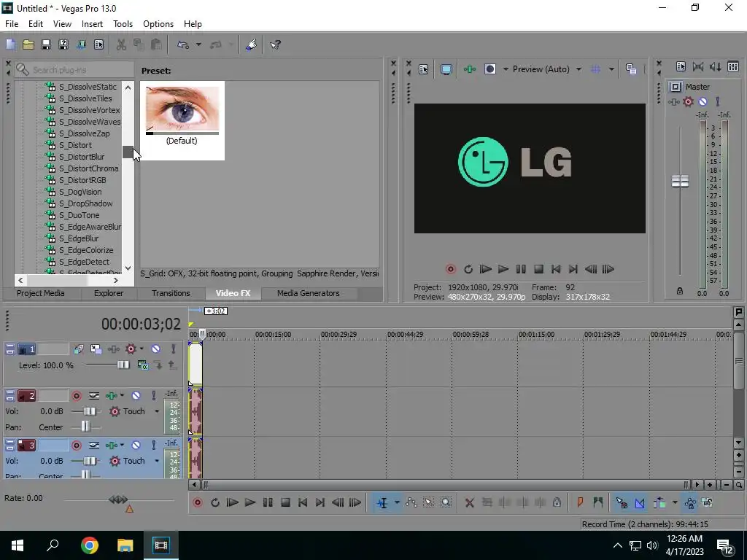Open video track 1 automation settings dropdown

tap(142, 349)
